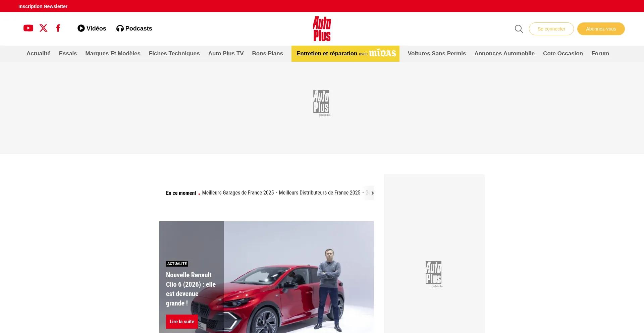Open the Facebook social icon
644x333 pixels.
tap(58, 28)
